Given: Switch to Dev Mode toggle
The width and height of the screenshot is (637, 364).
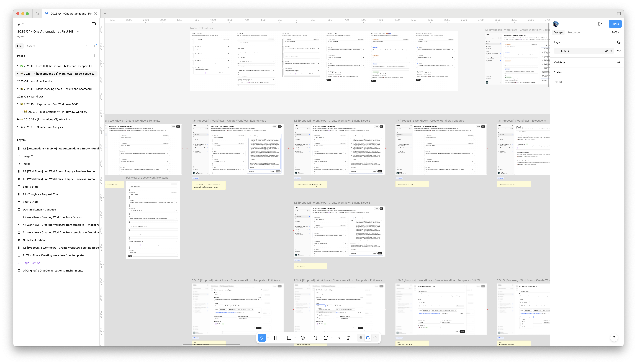Looking at the screenshot, I should tap(375, 338).
